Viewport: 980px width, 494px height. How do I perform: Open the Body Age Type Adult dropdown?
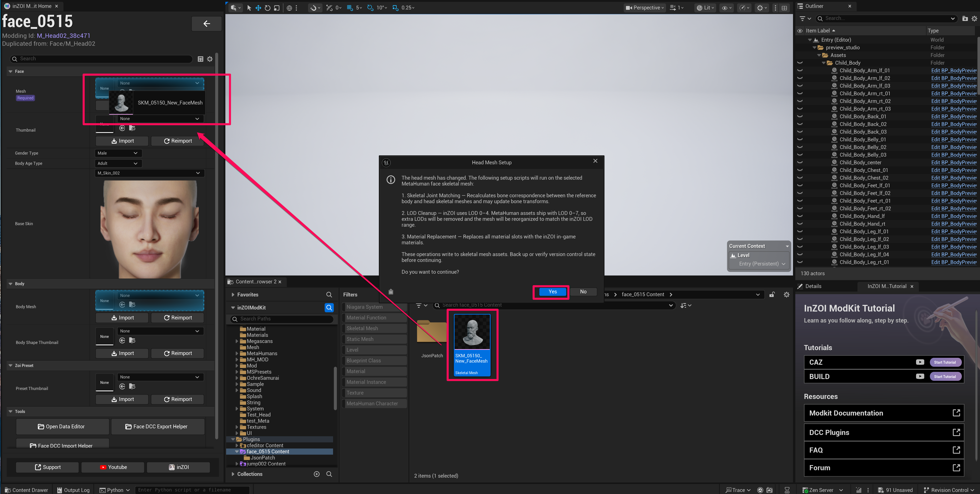118,163
